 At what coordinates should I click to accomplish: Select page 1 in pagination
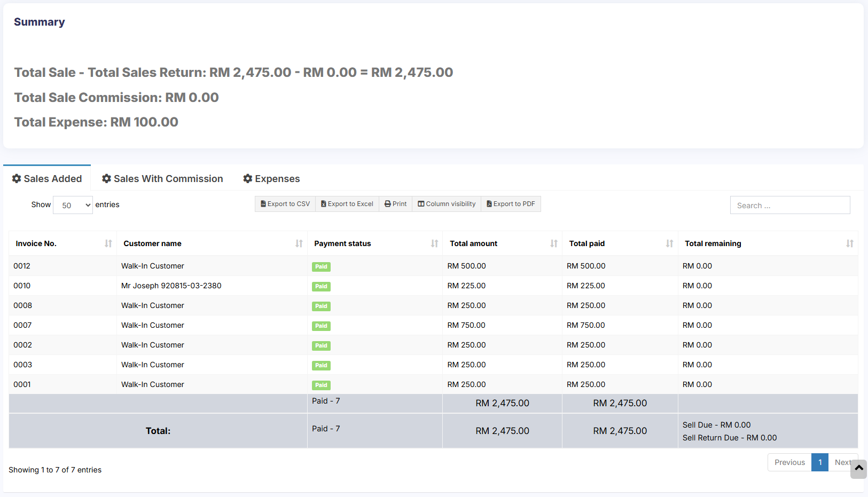(x=819, y=462)
